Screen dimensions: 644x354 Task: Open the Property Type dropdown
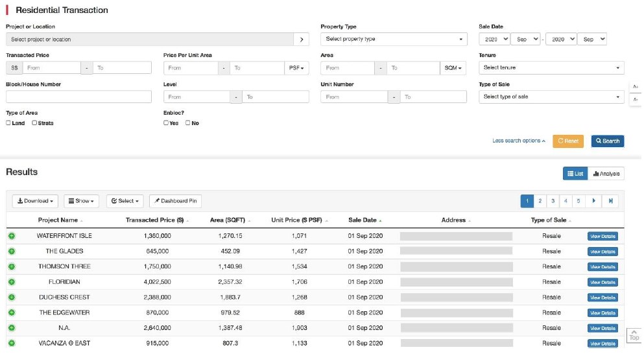[x=394, y=39]
